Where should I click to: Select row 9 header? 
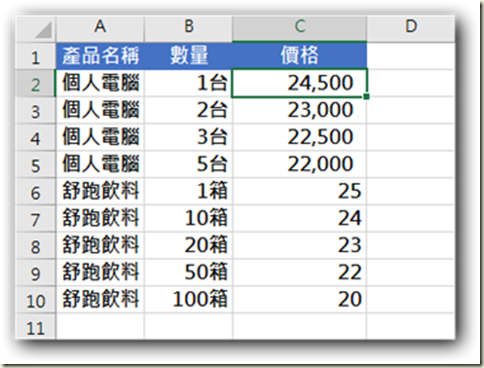(x=36, y=273)
